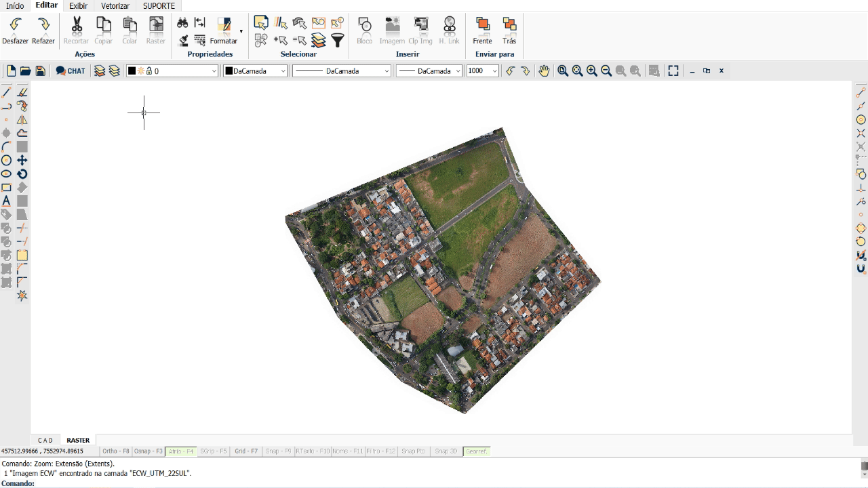Click the funnel filter selection icon

[x=338, y=41]
